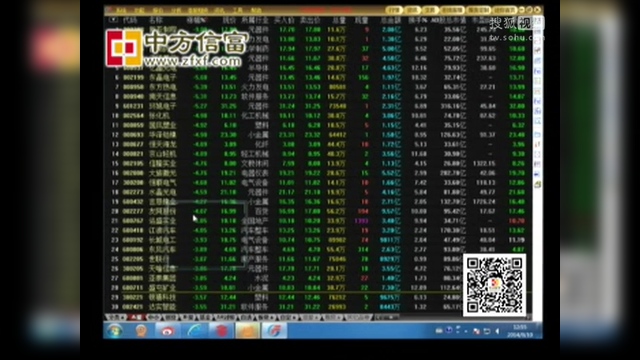Open the 系统 menu
The height and width of the screenshot is (360, 640).
point(121,10)
